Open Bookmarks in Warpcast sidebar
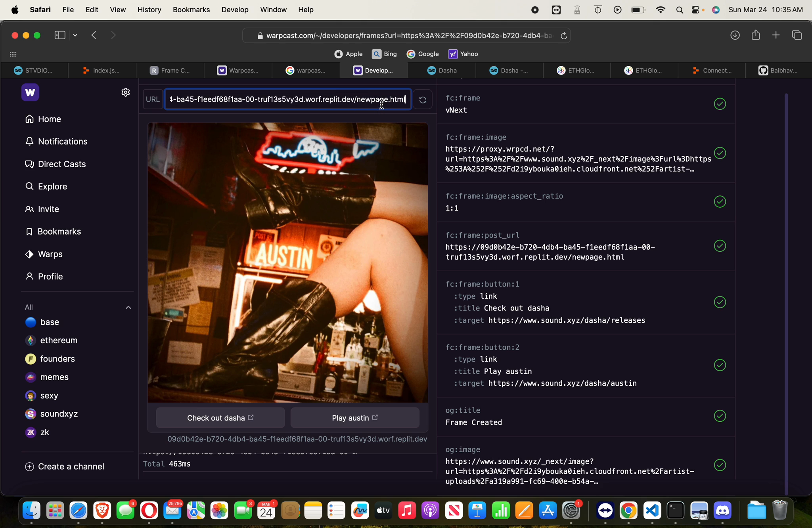This screenshot has width=812, height=528. coord(53,231)
